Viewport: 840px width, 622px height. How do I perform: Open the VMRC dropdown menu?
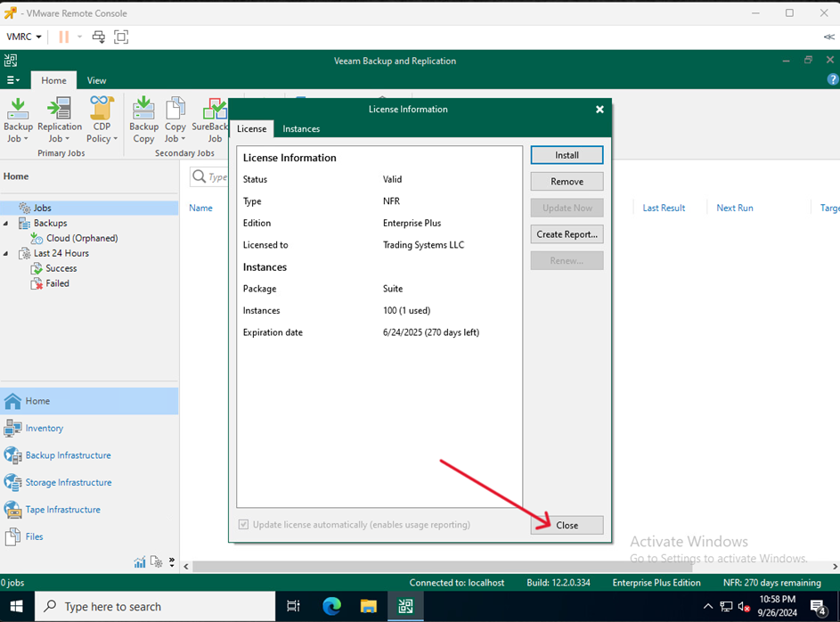[x=24, y=37]
